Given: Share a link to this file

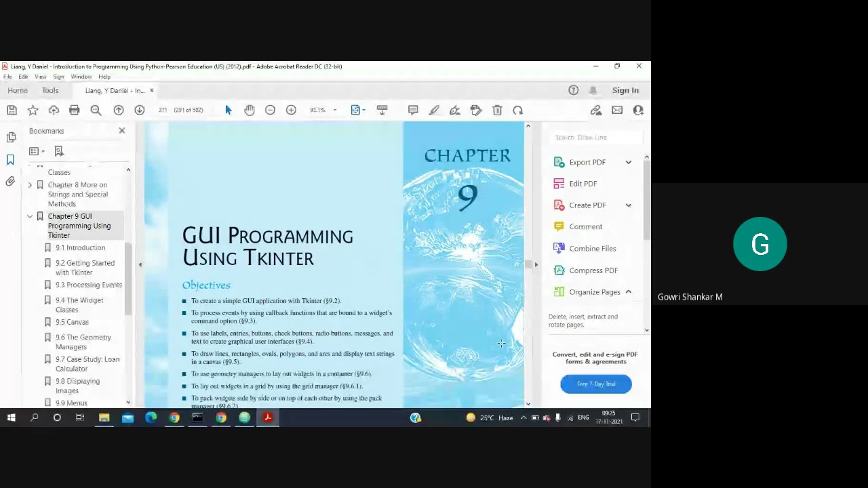Looking at the screenshot, I should click(596, 110).
